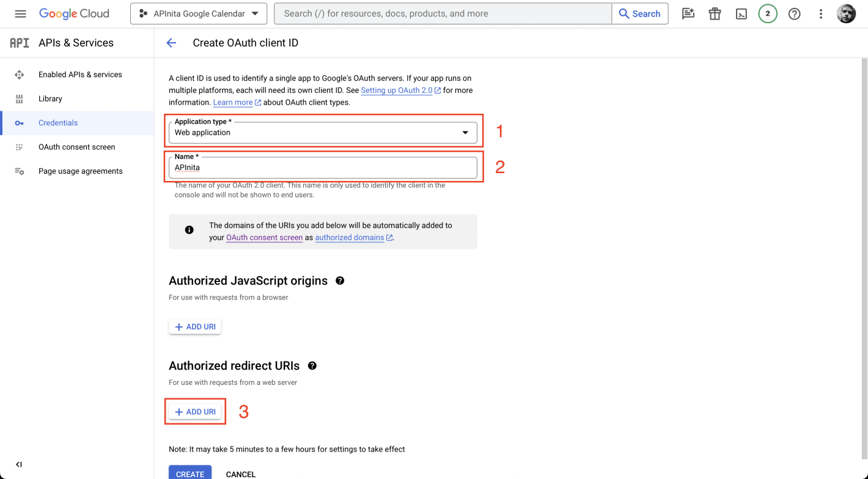Screen dimensions: 868x479
Task: Select the Credentials key icon in sidebar
Action: (19, 122)
